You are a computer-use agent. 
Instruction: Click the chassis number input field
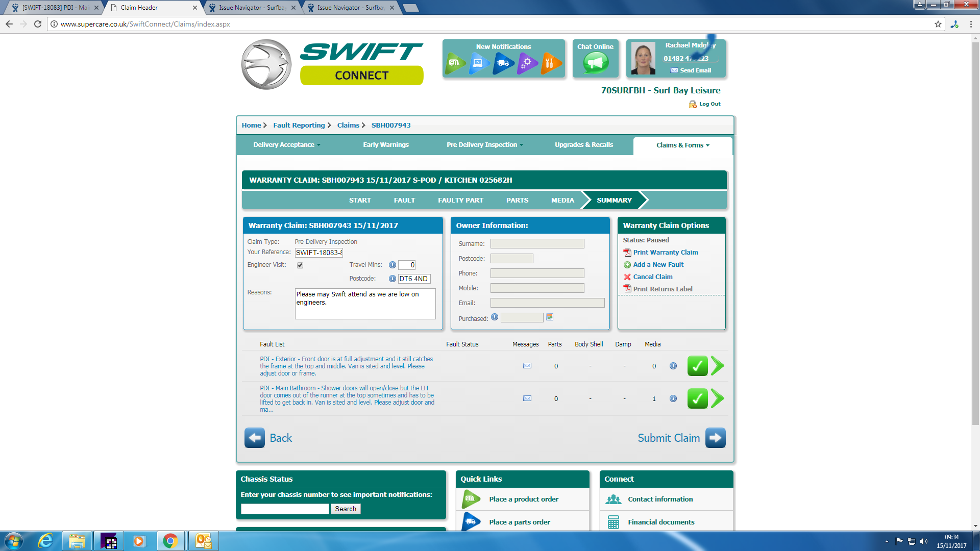(285, 509)
